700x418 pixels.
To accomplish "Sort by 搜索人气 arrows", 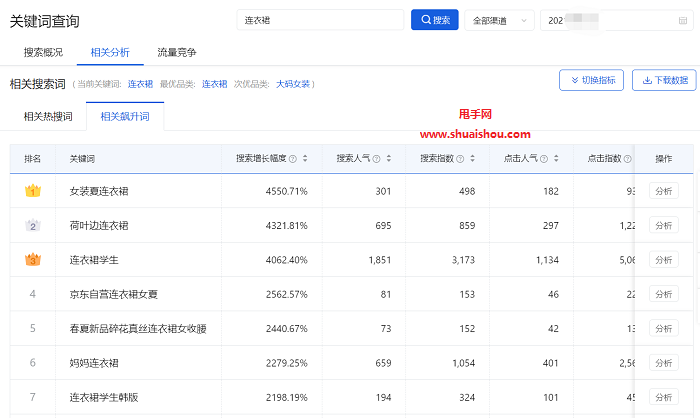I will 389,159.
